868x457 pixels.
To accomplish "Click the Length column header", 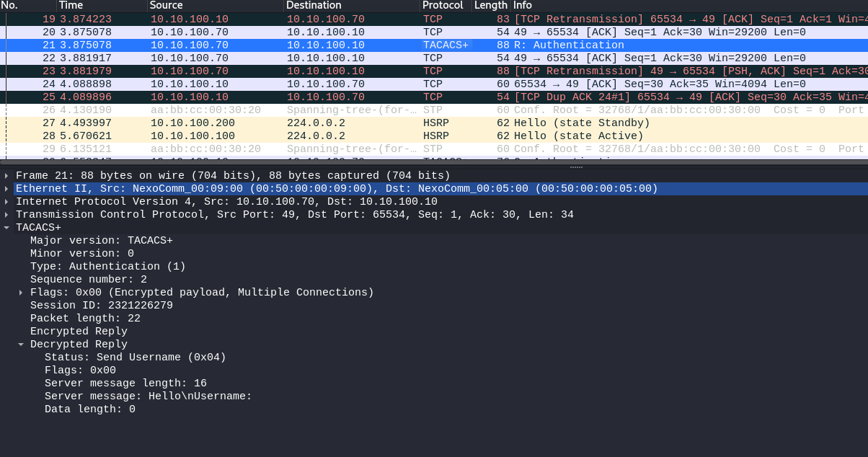I will [490, 6].
